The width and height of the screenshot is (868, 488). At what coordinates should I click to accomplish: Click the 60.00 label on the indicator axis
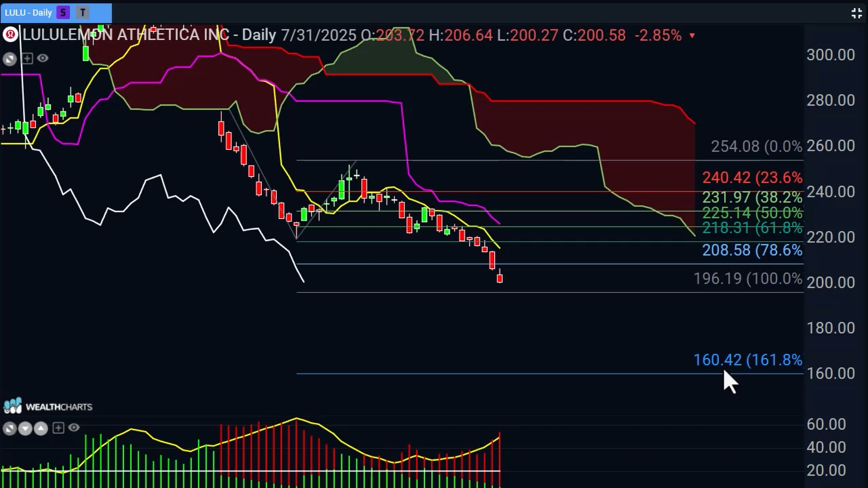click(x=826, y=424)
